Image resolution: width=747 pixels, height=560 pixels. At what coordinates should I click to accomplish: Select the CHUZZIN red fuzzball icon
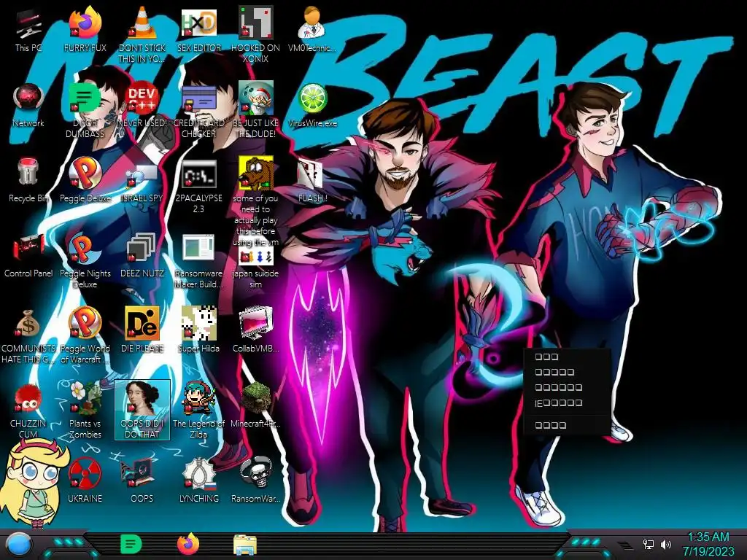(x=28, y=411)
